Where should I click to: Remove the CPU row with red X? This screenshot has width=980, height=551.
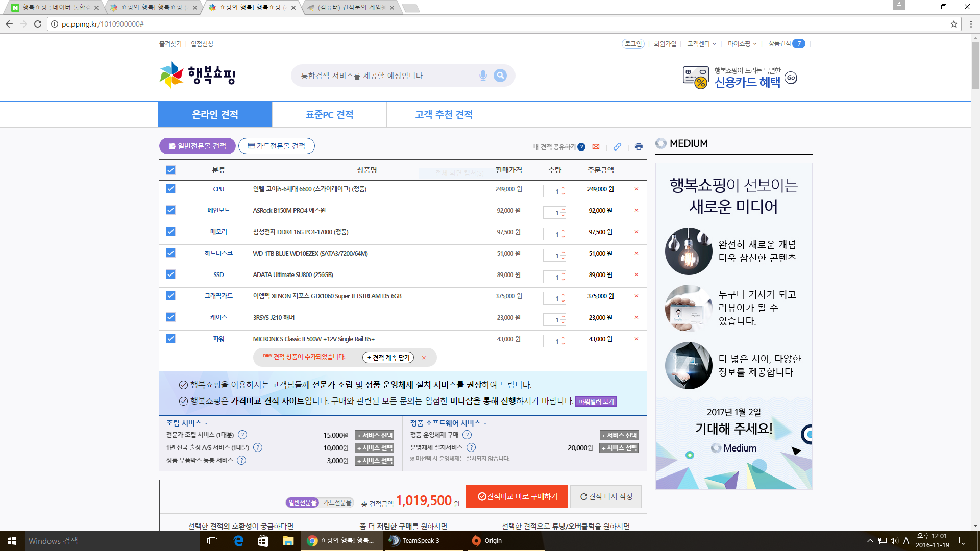(x=636, y=189)
